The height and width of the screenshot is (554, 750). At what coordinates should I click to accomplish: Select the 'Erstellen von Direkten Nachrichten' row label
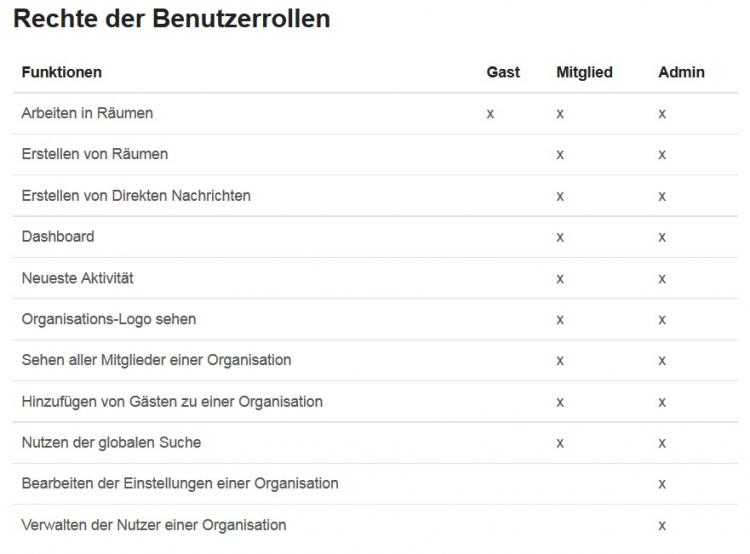[x=136, y=195]
